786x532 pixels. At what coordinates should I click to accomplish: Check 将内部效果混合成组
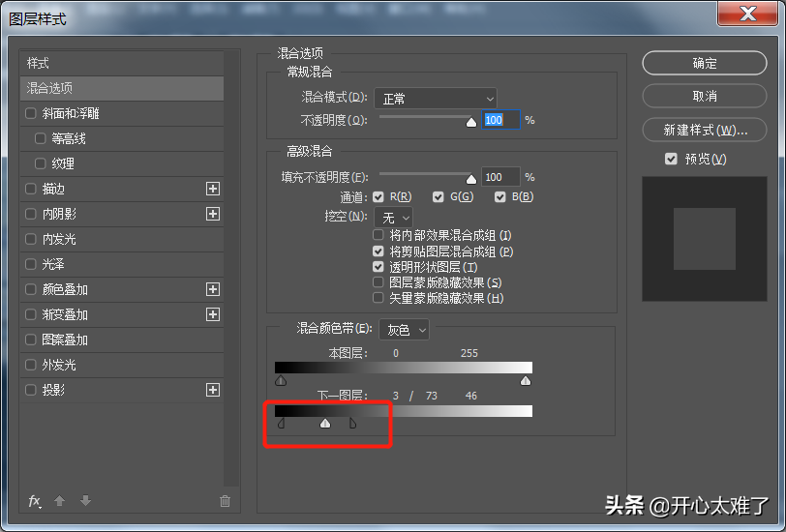pos(378,235)
